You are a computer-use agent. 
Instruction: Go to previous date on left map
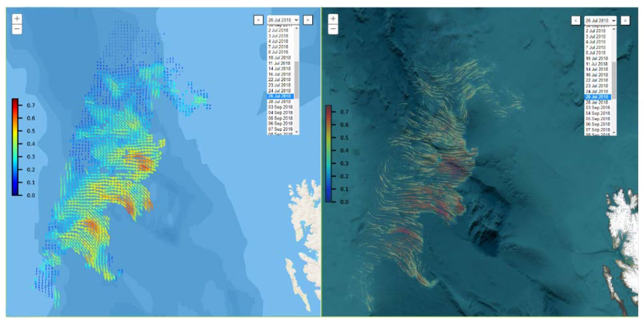pos(258,20)
